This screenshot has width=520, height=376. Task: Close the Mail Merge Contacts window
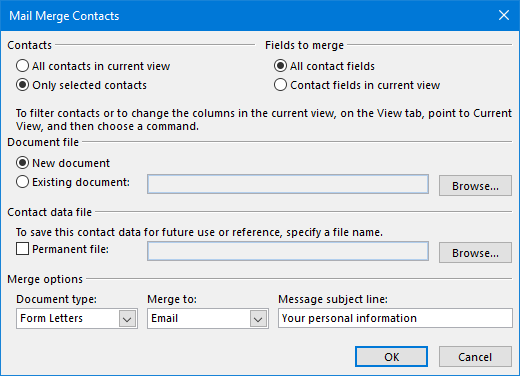pos(504,15)
